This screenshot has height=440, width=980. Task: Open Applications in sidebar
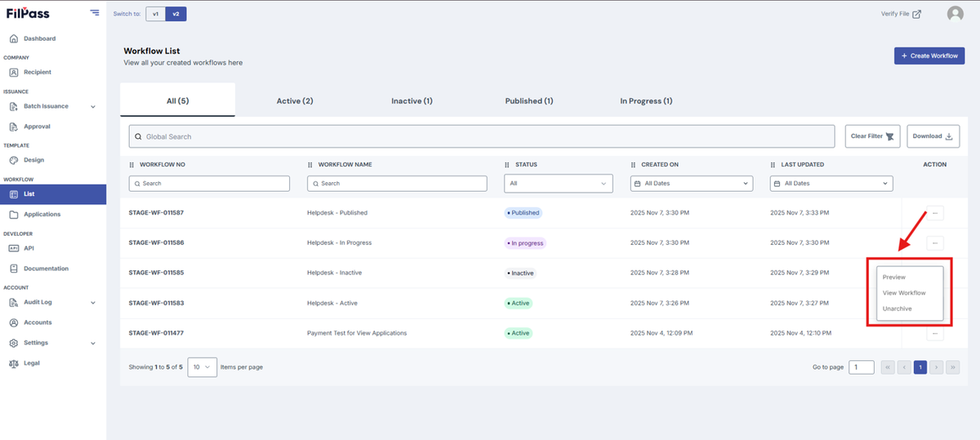[x=42, y=214]
